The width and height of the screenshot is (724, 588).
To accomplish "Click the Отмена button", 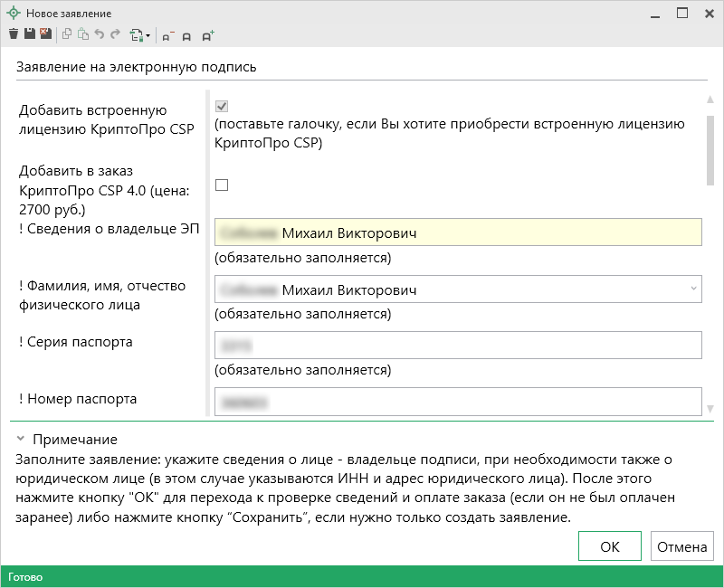I will [x=681, y=546].
